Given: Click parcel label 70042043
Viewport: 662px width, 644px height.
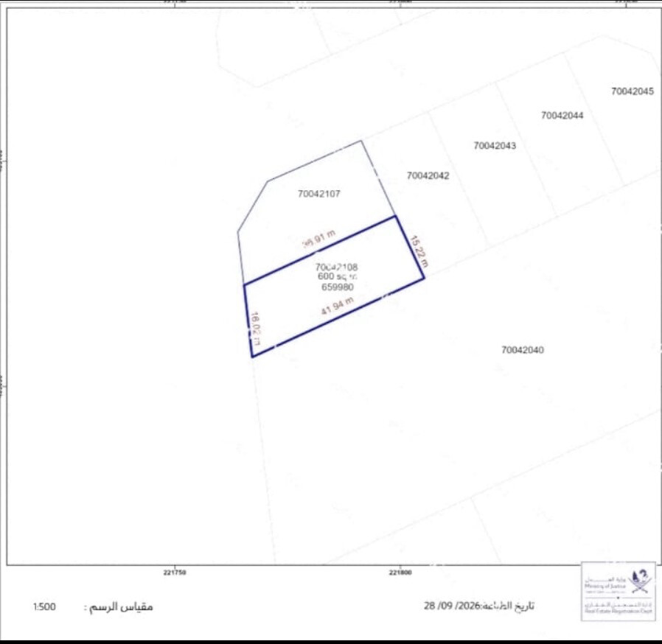Looking at the screenshot, I should pyautogui.click(x=495, y=146).
